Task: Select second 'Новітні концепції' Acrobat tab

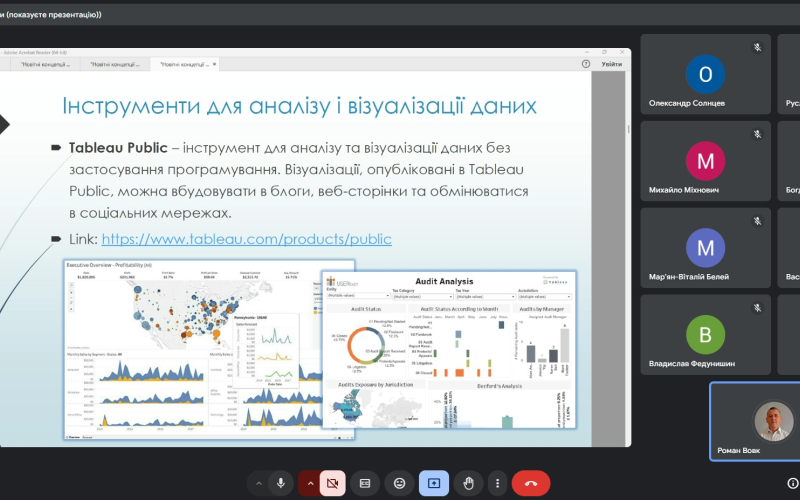Action: pos(115,64)
